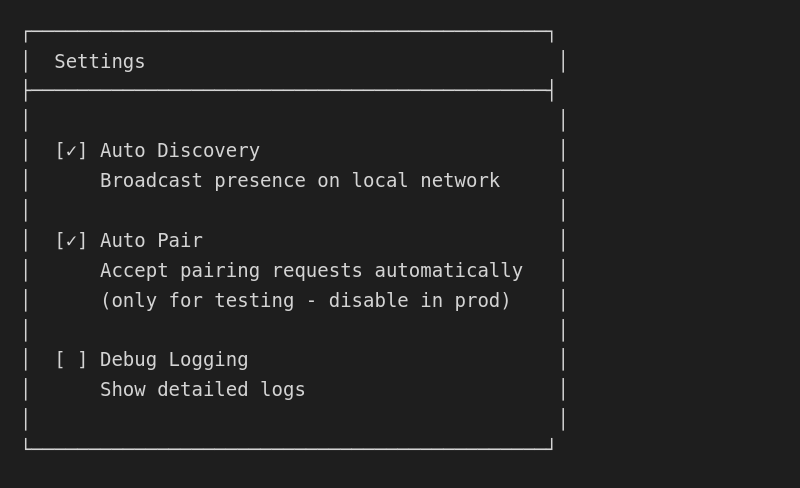Click blank row between Auto Discovery and Auto Pair
The width and height of the screenshot is (800, 488).
(x=290, y=211)
